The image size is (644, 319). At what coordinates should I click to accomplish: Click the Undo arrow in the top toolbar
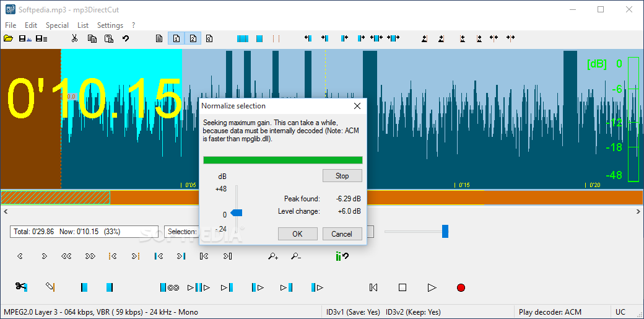pyautogui.click(x=126, y=38)
